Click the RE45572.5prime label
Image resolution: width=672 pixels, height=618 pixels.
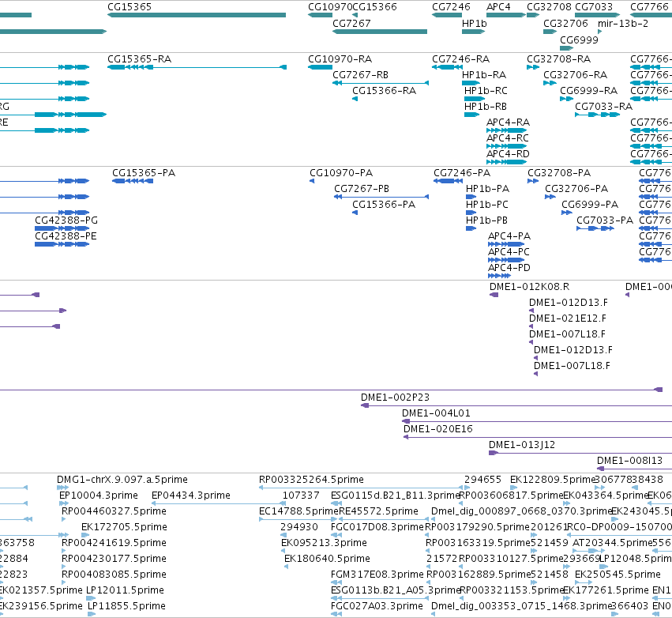click(378, 511)
